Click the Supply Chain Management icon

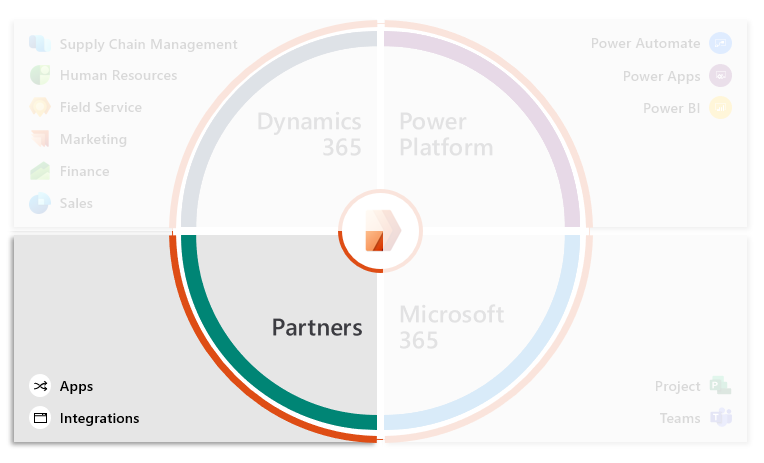point(40,44)
